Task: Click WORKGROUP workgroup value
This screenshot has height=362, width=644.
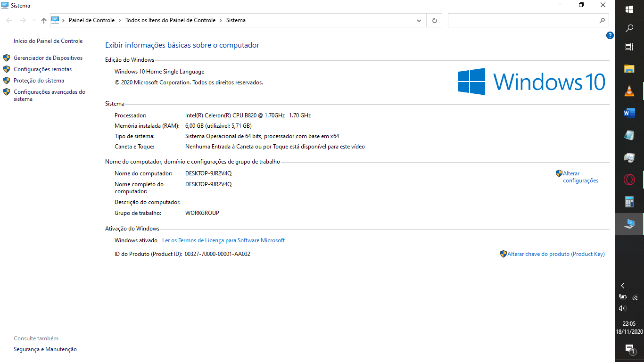Action: click(202, 213)
